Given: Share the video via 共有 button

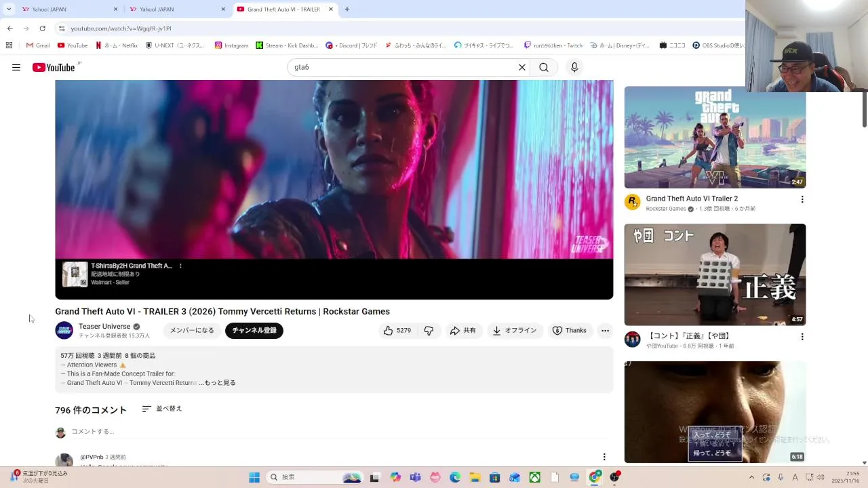Looking at the screenshot, I should click(x=463, y=331).
